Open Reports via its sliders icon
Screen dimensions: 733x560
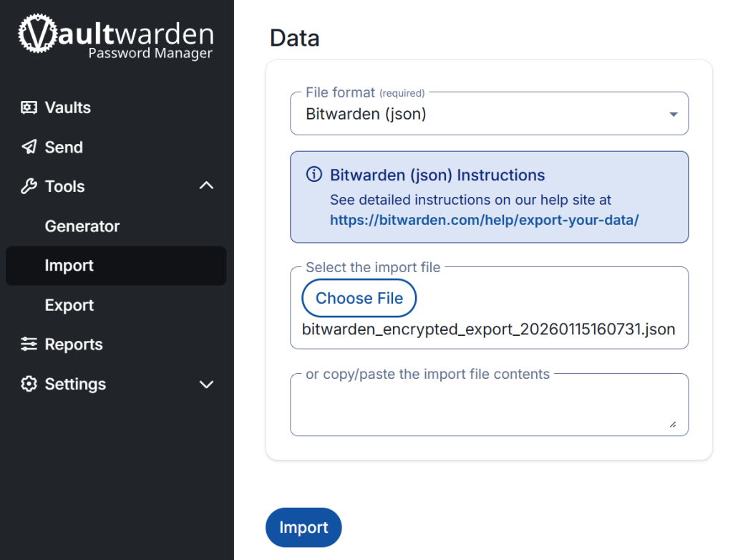pos(29,344)
